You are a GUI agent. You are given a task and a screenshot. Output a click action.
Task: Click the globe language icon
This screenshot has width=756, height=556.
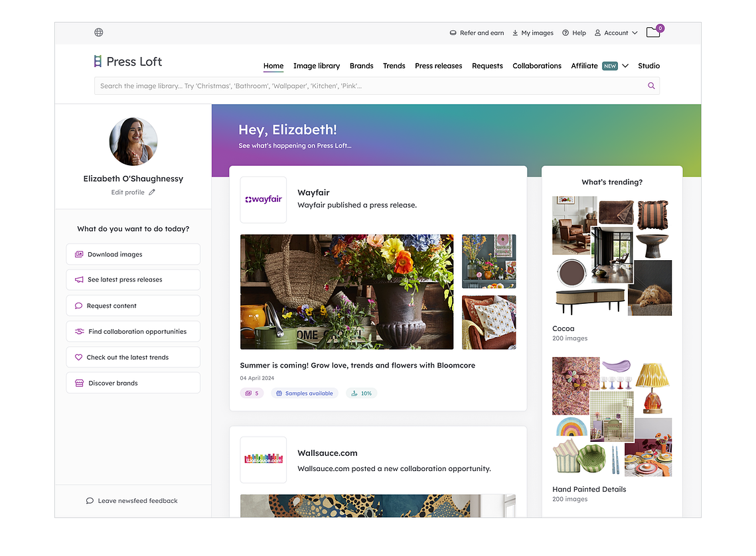tap(98, 33)
